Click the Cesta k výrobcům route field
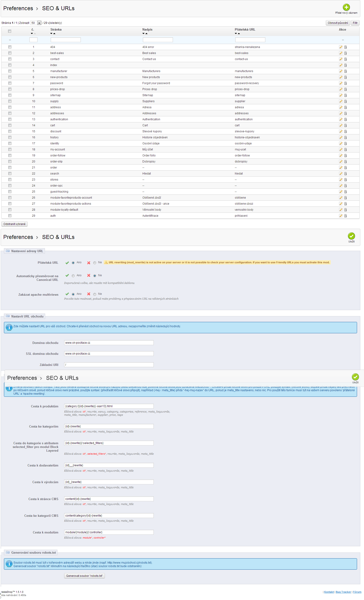 pos(109,482)
